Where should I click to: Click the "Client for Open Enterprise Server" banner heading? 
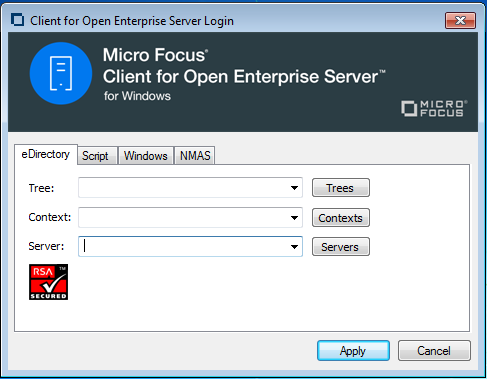[x=244, y=77]
